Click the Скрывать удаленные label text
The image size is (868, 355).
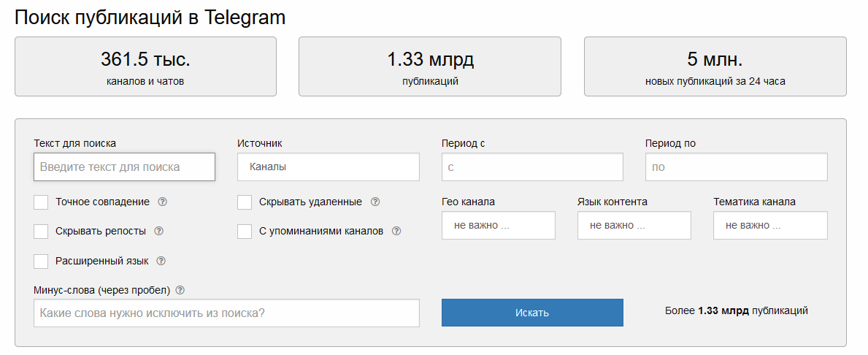pos(310,202)
